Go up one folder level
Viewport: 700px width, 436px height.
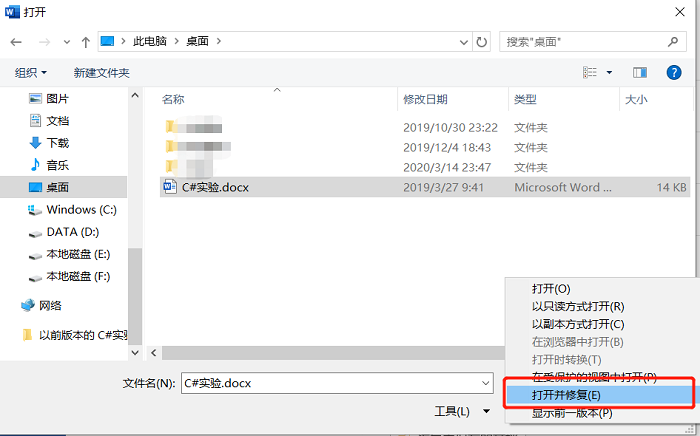pyautogui.click(x=86, y=42)
